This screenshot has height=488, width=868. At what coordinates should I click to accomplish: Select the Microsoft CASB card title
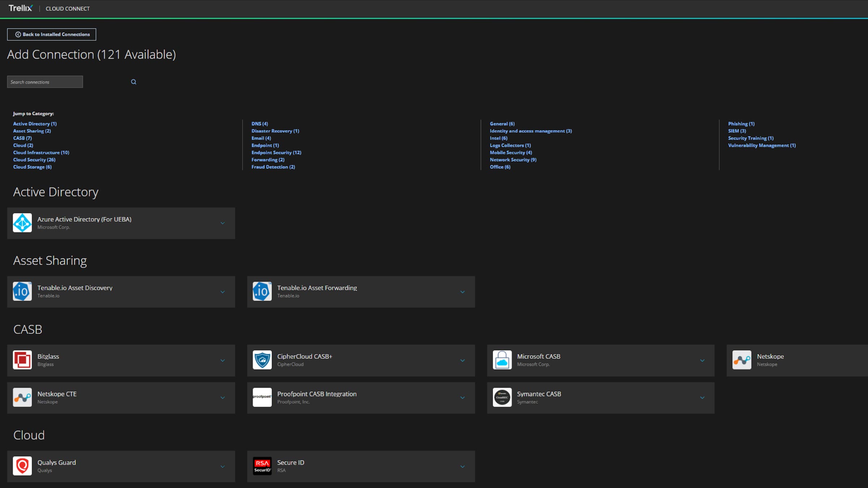tap(539, 356)
